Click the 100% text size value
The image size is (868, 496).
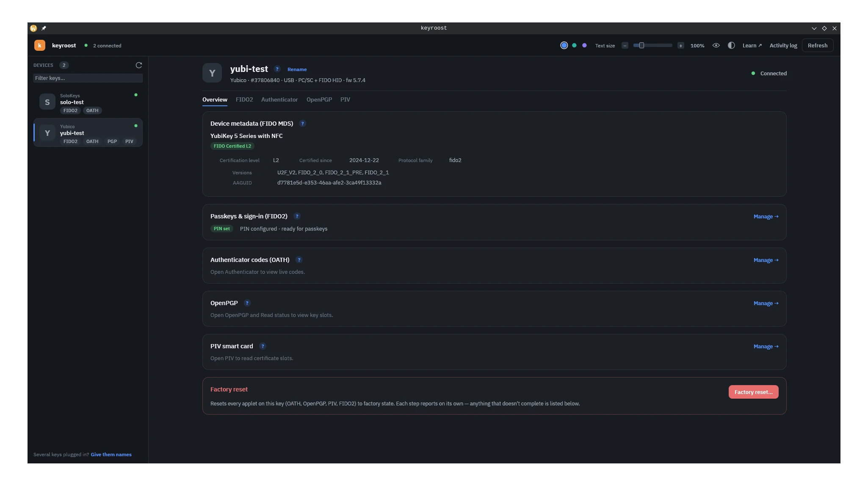[697, 46]
